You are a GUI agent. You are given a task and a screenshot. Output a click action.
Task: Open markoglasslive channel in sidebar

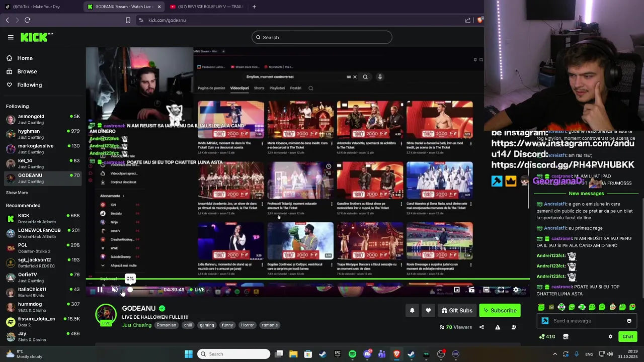tap(43, 148)
